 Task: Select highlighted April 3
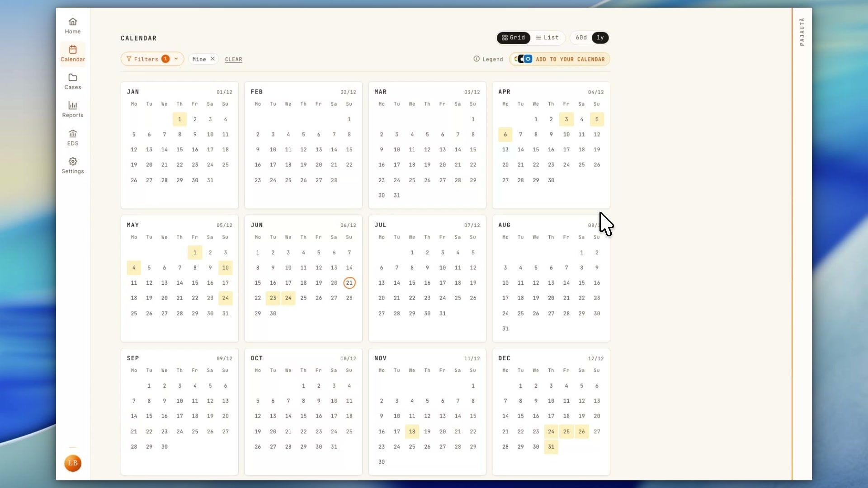[566, 119]
